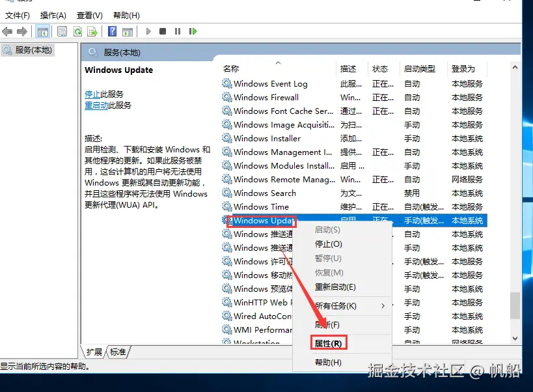Click the Properties sheet toolbar icon
Screen dimensions: 533x392
click(62, 32)
